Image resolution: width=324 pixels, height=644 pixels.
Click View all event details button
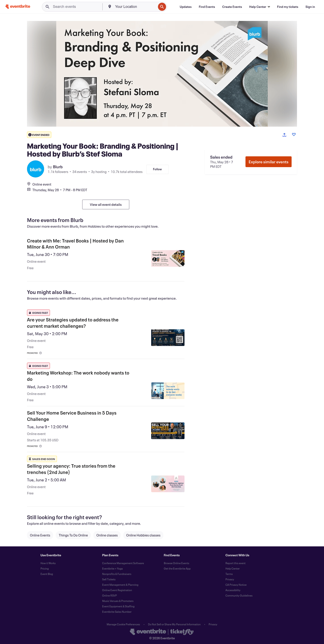click(x=106, y=204)
